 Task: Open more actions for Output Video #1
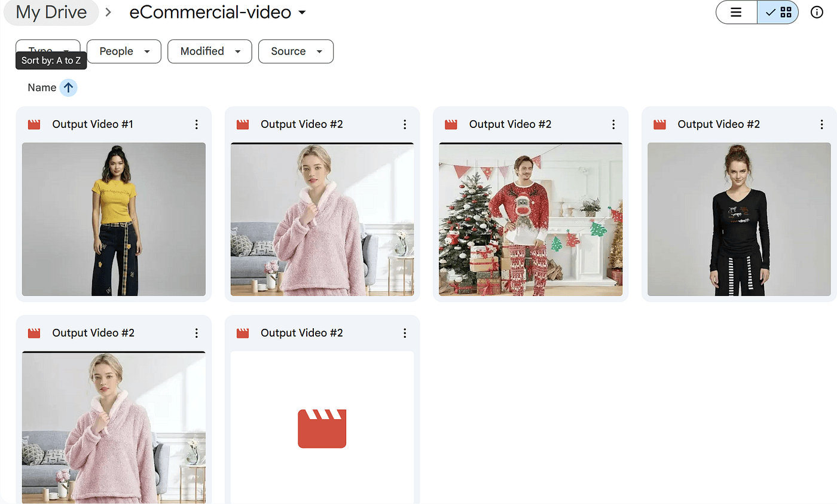point(196,124)
